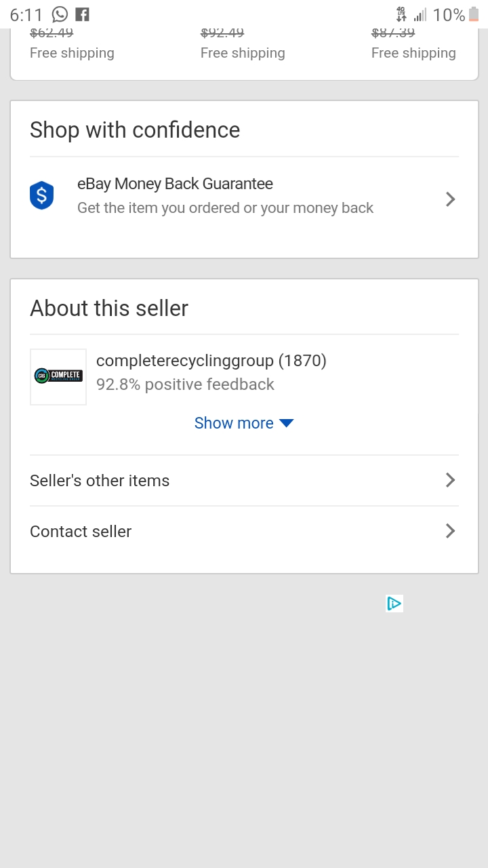Image resolution: width=488 pixels, height=868 pixels.
Task: Open the completerecyclinggroup seller logo thumbnail
Action: coord(58,376)
